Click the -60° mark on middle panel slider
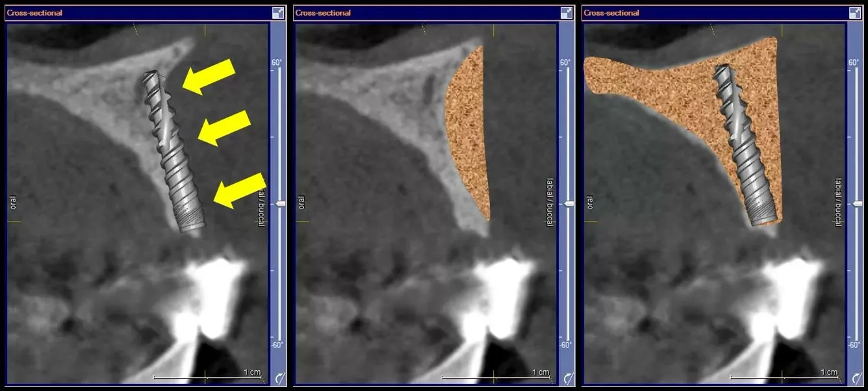 click(565, 345)
